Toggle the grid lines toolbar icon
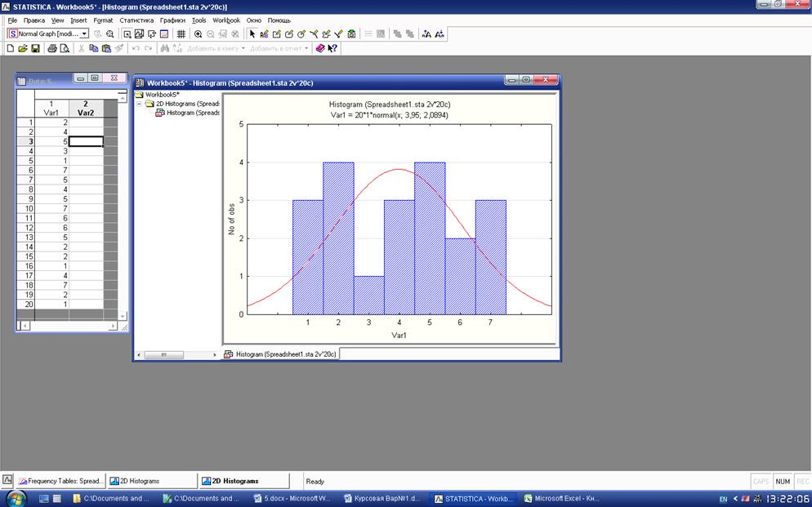 coord(181,34)
